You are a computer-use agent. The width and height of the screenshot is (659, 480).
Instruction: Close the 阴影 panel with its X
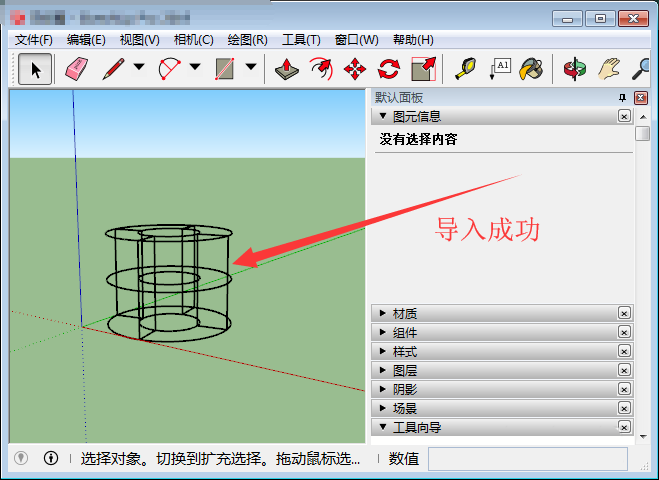(624, 389)
